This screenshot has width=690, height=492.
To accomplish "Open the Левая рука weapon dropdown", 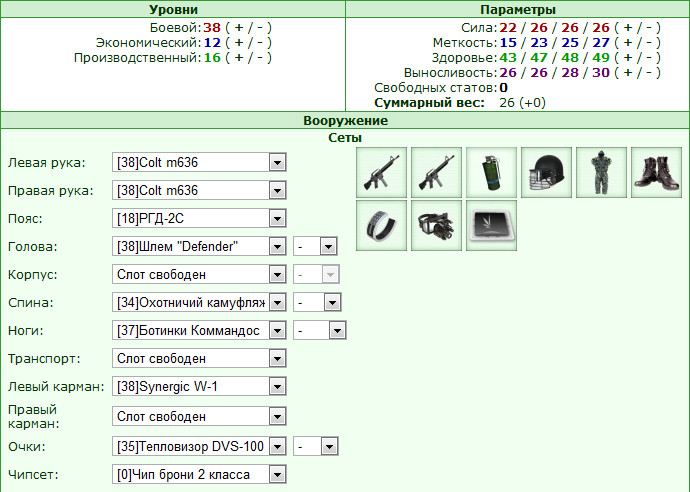I will tap(199, 162).
